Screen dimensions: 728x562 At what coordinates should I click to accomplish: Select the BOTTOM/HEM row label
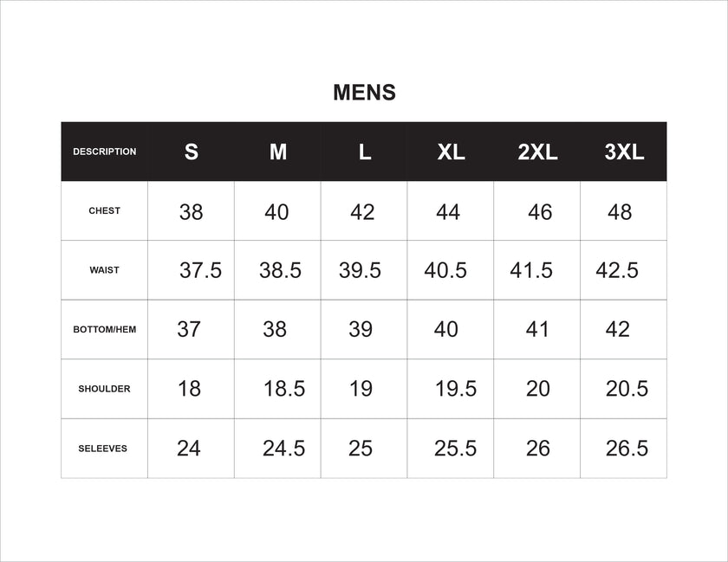tap(104, 330)
